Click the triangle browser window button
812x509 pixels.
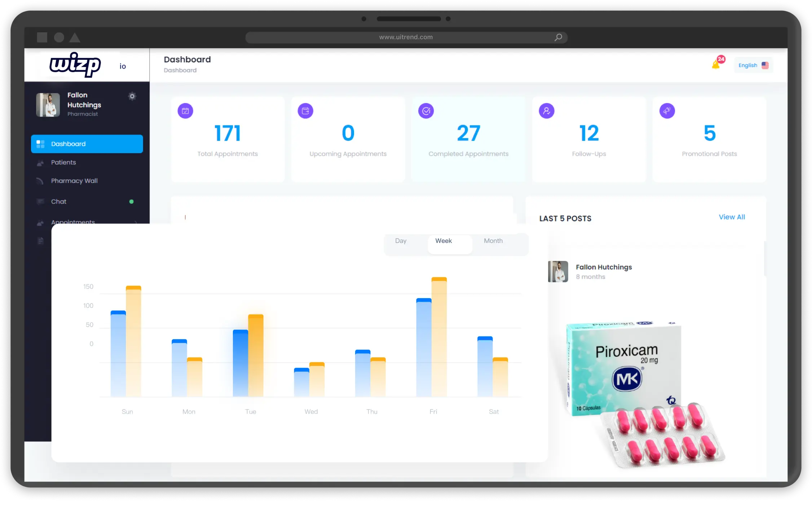point(75,37)
